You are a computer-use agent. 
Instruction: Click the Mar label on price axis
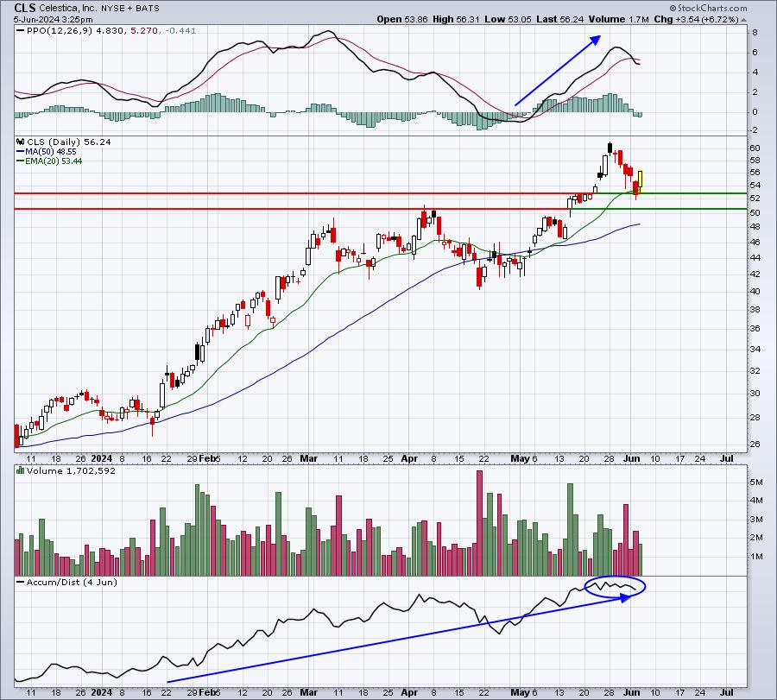click(x=309, y=458)
